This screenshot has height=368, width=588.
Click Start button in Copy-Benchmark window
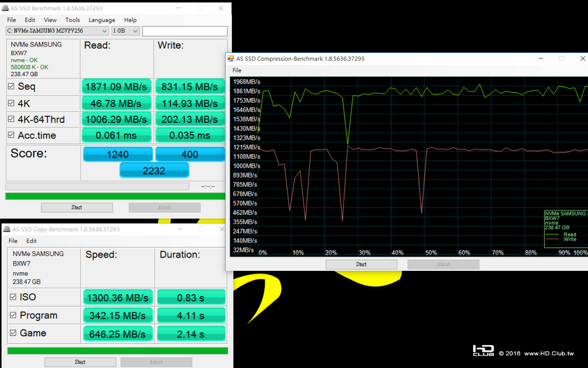point(80,362)
